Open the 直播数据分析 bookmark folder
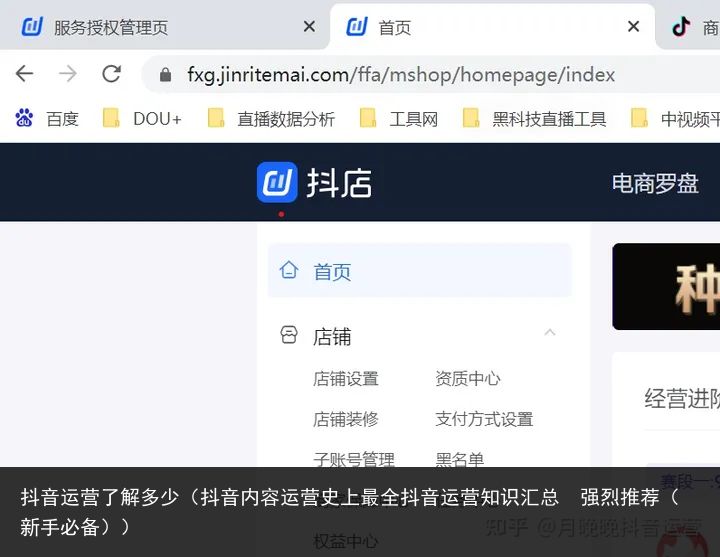 coord(271,119)
